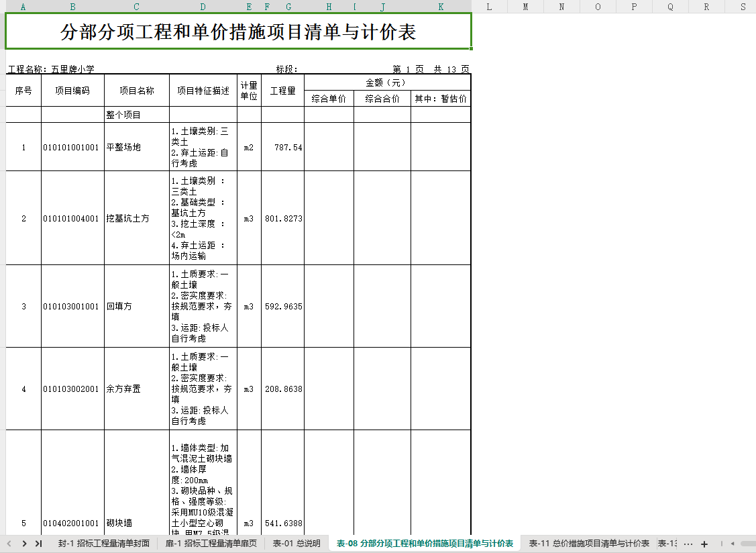Select the 项目特征描述 header cell
Image resolution: width=756 pixels, height=553 pixels.
203,91
